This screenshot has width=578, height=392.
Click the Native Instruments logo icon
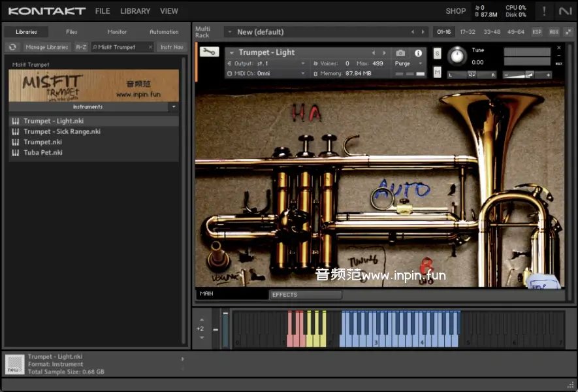coord(564,11)
